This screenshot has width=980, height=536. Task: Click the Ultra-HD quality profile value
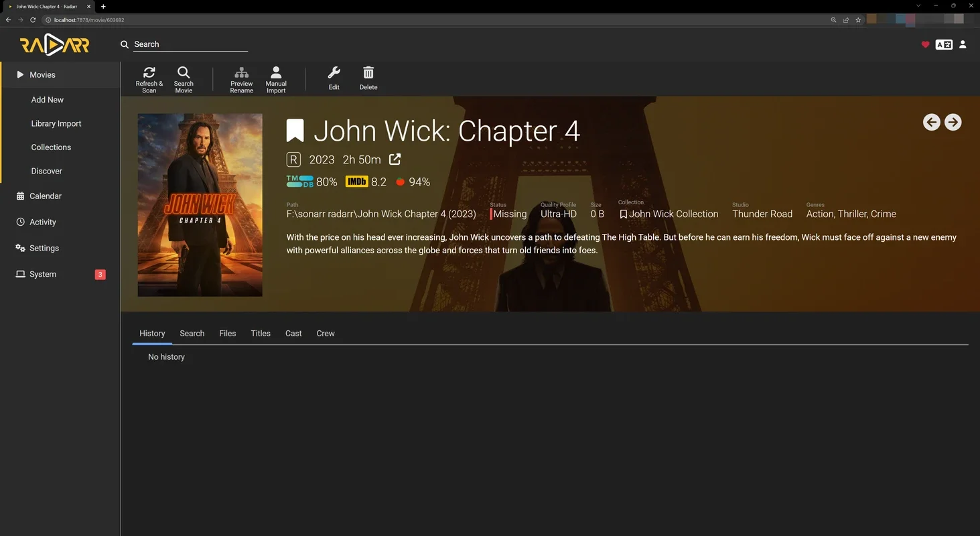[x=559, y=214]
